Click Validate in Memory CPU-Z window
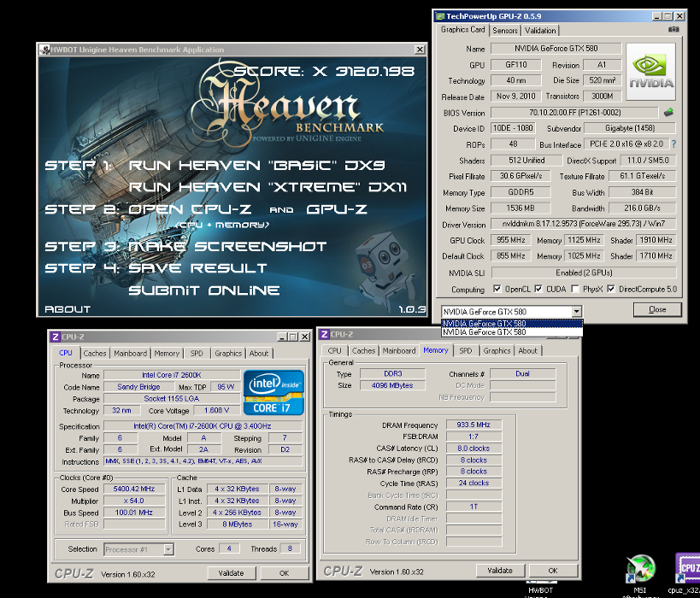Viewport: 700px width, 598px height. [499, 571]
